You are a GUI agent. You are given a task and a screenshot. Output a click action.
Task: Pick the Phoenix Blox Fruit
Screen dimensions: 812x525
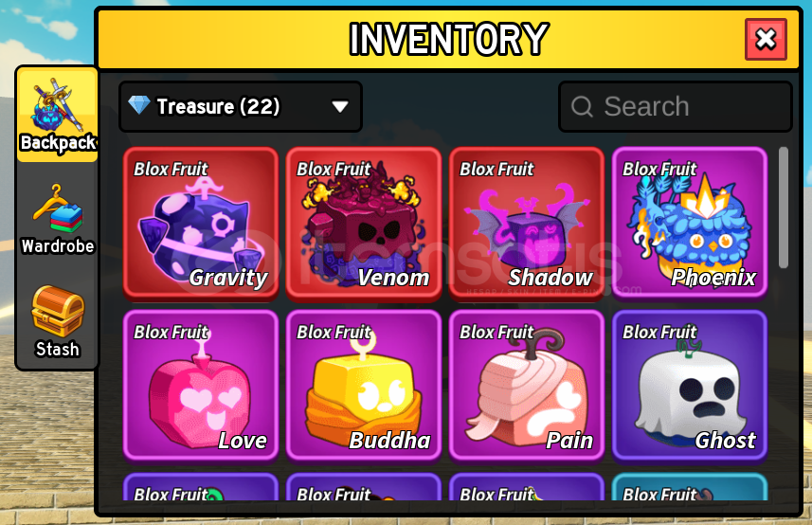point(690,223)
